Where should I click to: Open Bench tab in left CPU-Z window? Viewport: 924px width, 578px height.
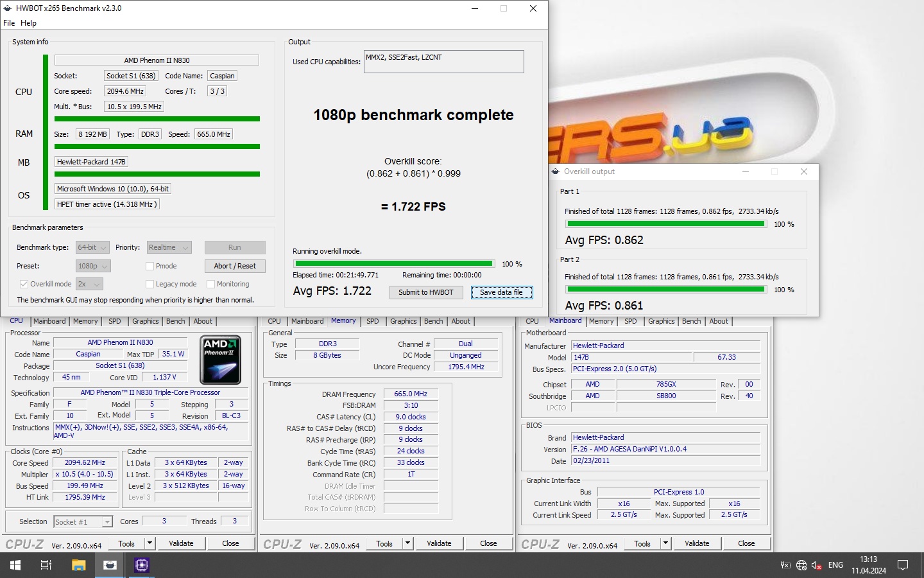(175, 321)
